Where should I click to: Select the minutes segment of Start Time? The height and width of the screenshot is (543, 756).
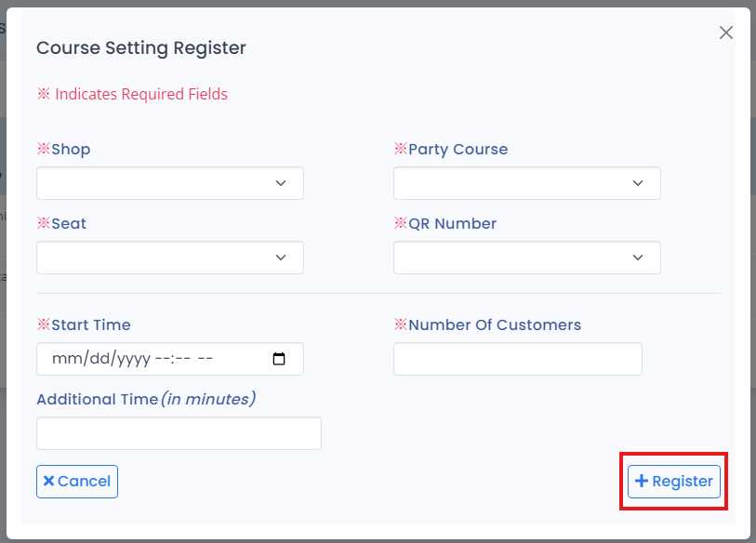click(x=182, y=359)
